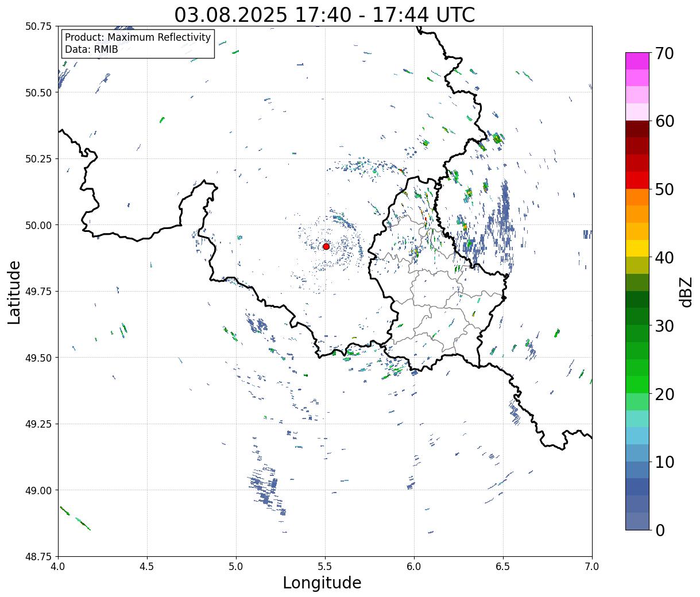Viewport: 700px width, 597px height.
Task: Click the colorbar tick label 0
Action: (659, 530)
